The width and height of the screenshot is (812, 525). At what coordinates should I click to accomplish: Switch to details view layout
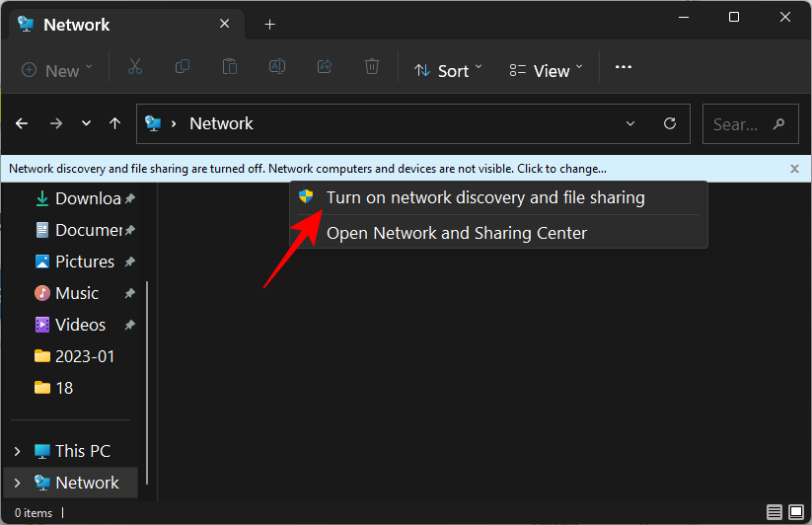coord(775,512)
